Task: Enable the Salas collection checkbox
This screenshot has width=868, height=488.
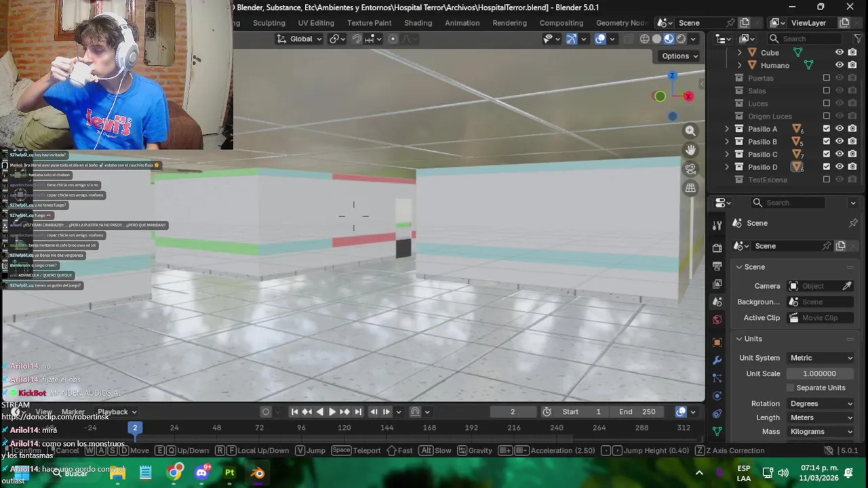Action: click(826, 91)
